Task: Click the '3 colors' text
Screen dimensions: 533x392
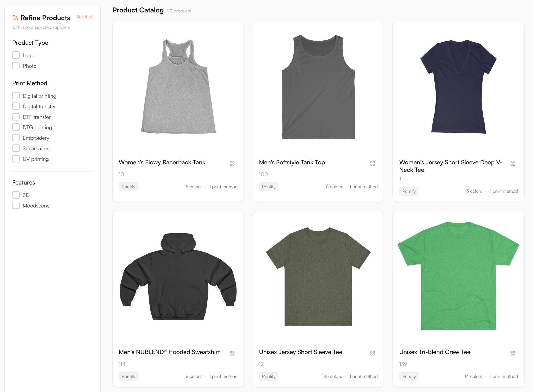Action: [474, 191]
